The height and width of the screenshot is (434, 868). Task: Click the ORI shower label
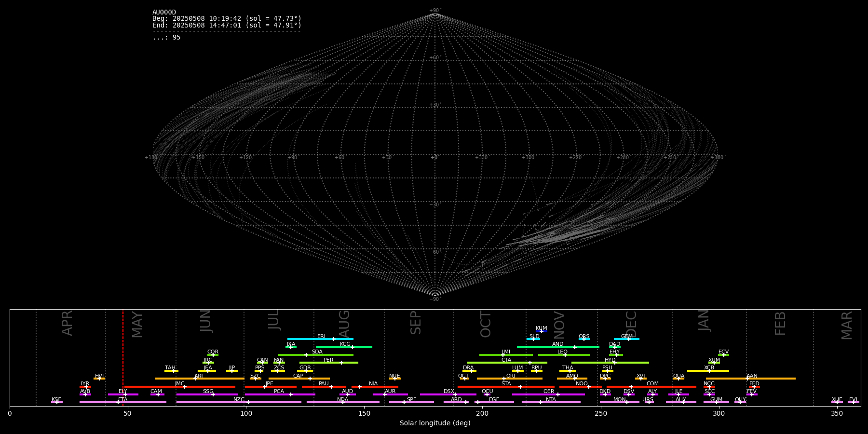point(511,376)
